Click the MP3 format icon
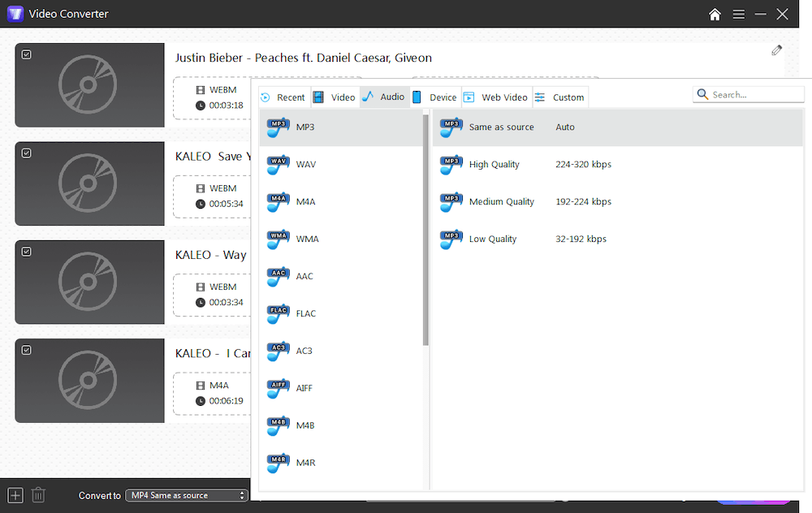 point(278,127)
